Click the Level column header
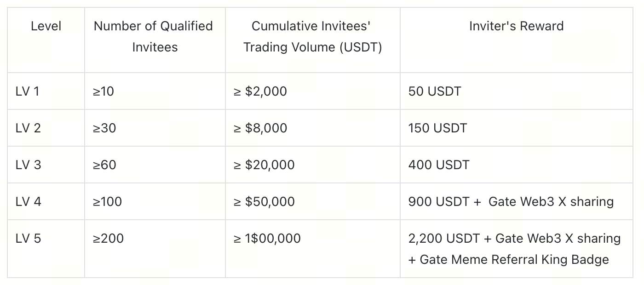 click(x=46, y=26)
